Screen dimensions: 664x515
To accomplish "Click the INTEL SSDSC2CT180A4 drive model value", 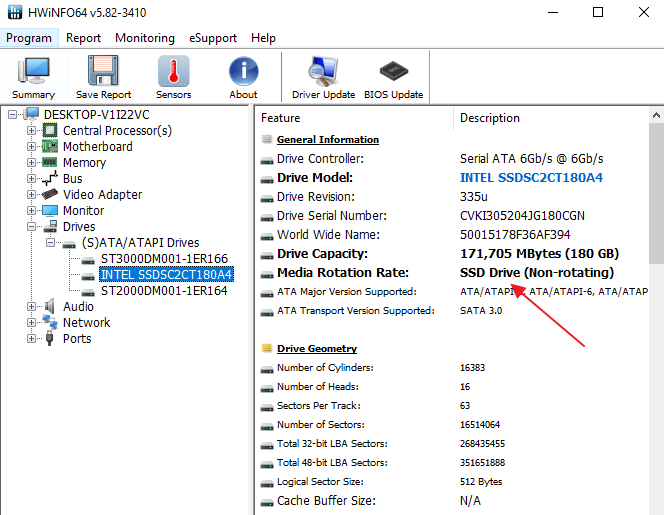I will pyautogui.click(x=531, y=177).
